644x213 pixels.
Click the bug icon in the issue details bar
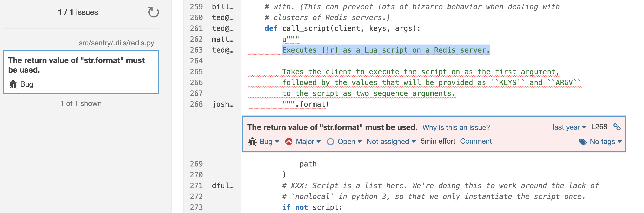pos(252,142)
